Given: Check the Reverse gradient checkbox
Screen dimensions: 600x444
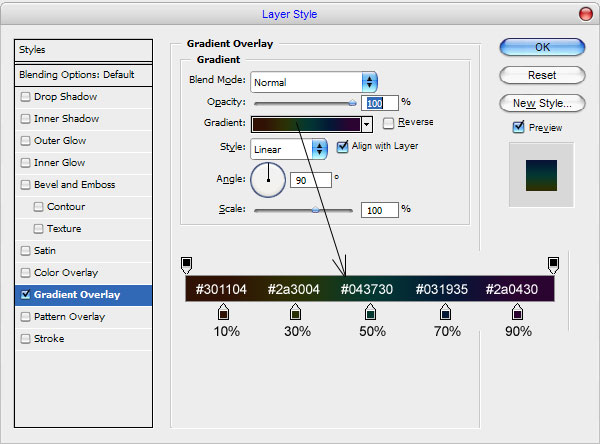Looking at the screenshot, I should (388, 123).
